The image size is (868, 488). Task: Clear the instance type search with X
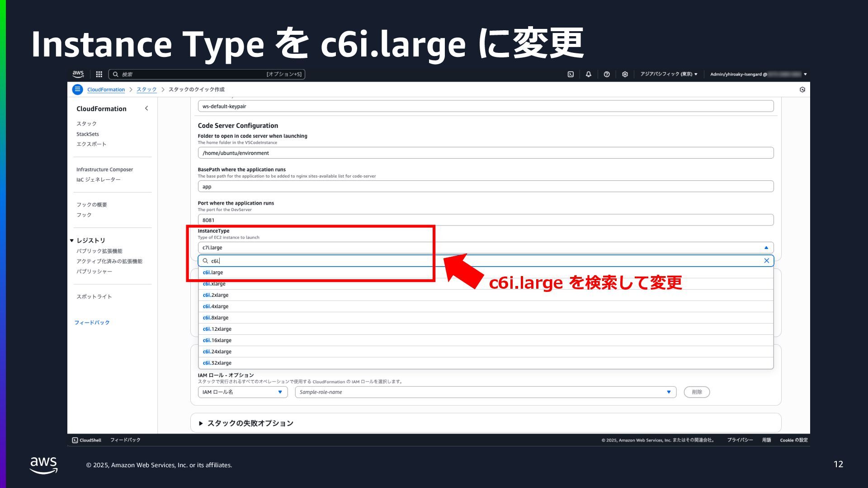pyautogui.click(x=766, y=261)
